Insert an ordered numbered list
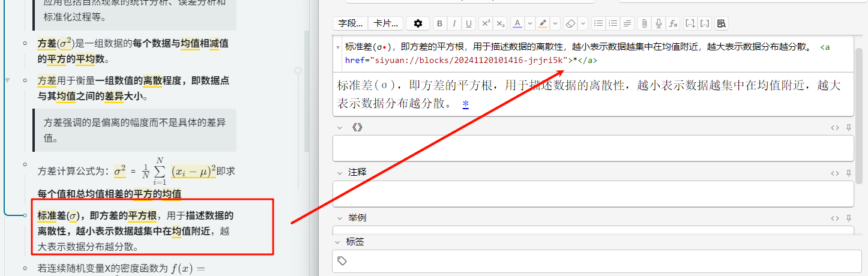This screenshot has height=276, width=868. point(612,23)
